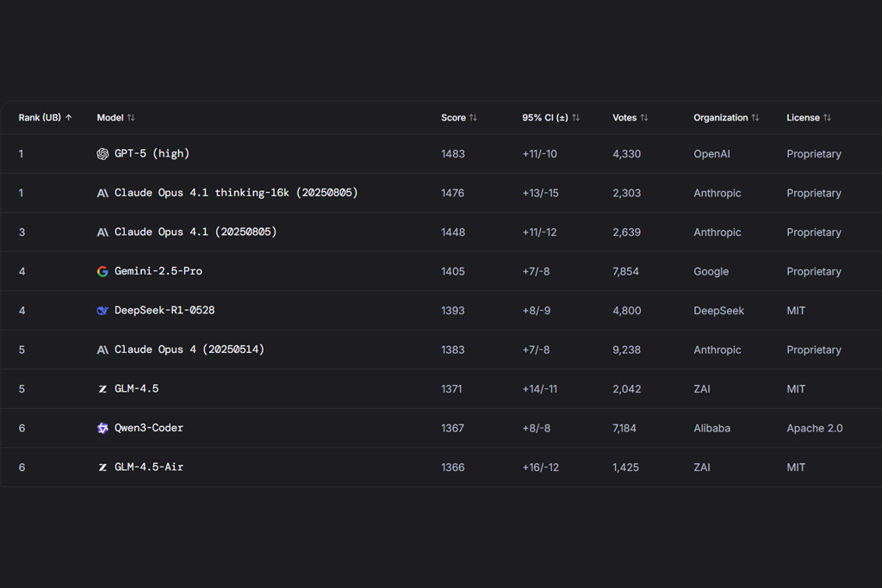Click the score value 1483
Viewport: 882px width, 588px height.
[453, 154]
